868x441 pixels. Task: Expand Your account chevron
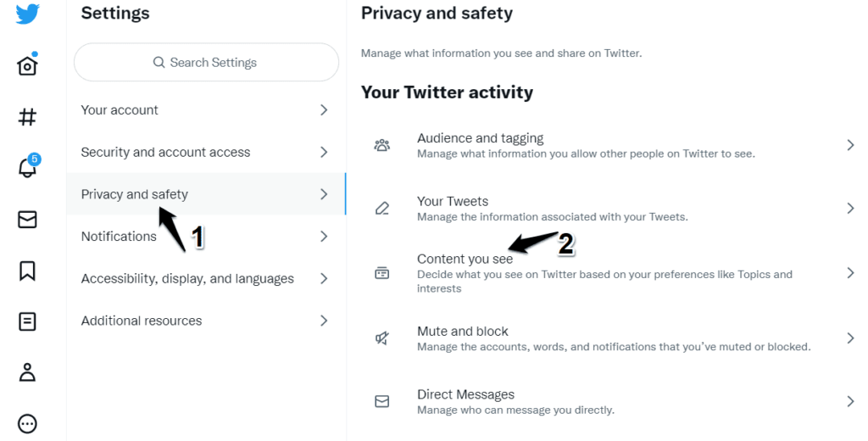coord(324,109)
